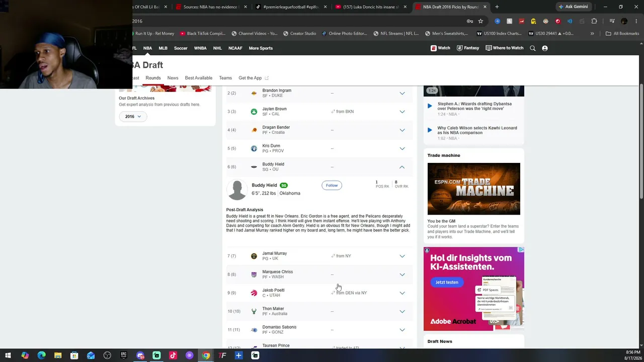Screen dimensions: 644x362
Task: Bookmark this page with the star icon
Action: (480, 21)
